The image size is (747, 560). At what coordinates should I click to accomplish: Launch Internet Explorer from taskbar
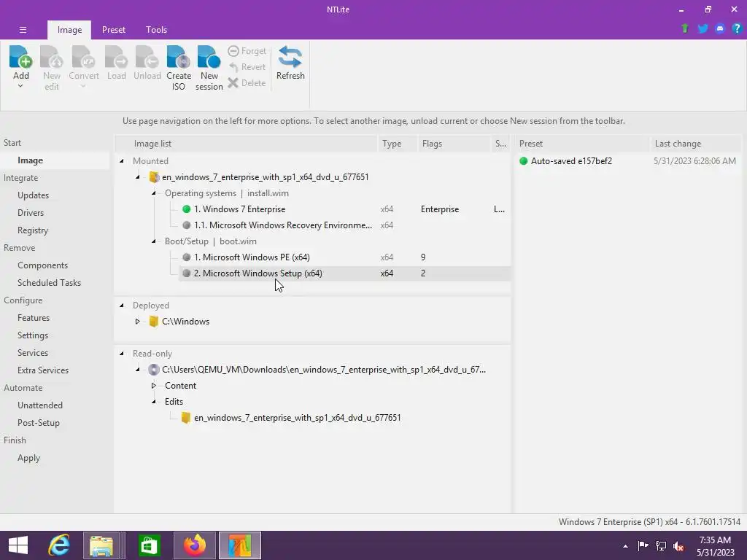pos(59,545)
